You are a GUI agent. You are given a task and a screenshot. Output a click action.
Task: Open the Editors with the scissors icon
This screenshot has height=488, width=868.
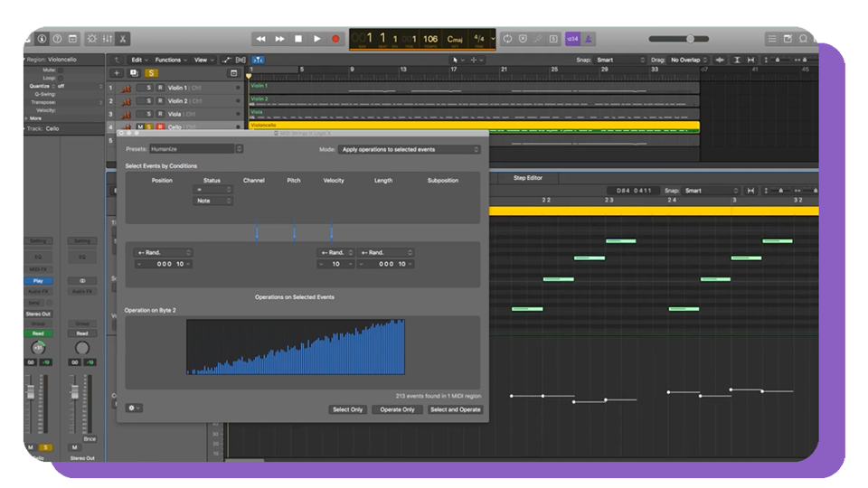tap(123, 39)
